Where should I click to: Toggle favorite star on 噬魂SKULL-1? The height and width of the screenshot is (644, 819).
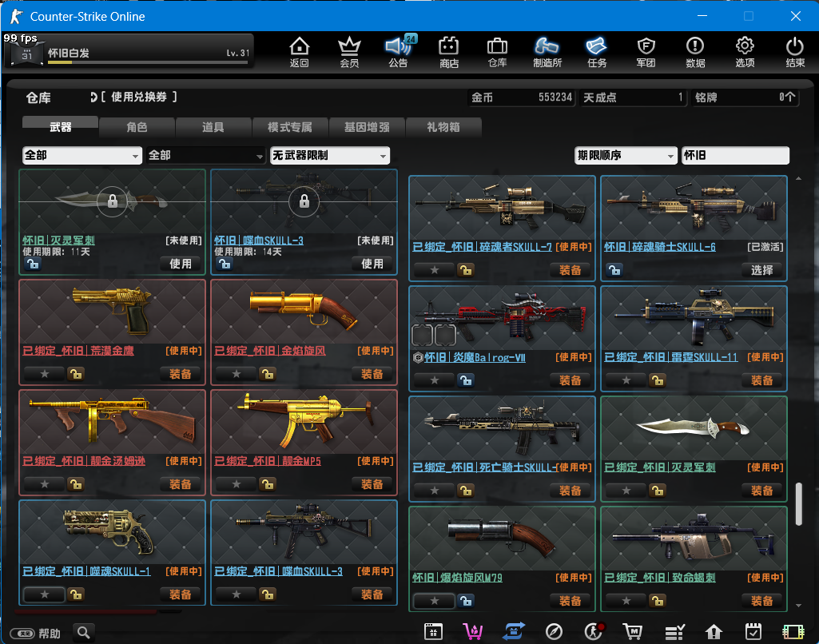(x=45, y=594)
